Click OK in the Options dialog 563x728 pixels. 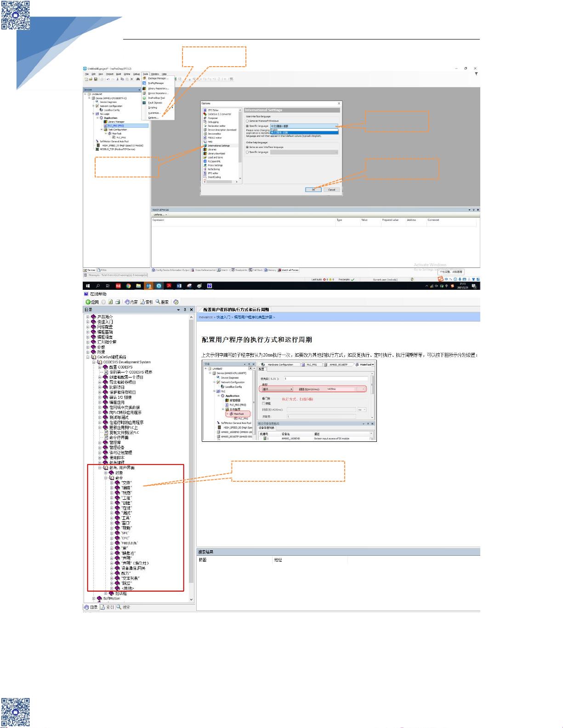point(313,189)
